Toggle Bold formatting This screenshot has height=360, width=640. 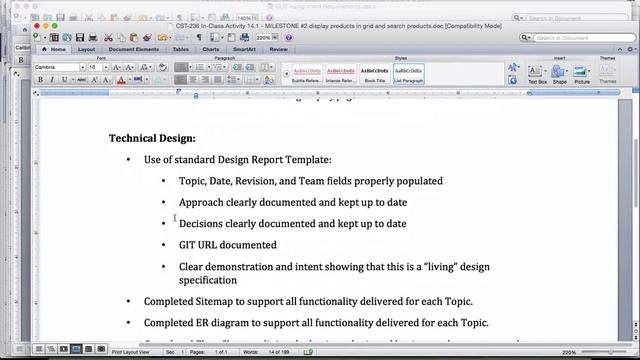pyautogui.click(x=40, y=80)
